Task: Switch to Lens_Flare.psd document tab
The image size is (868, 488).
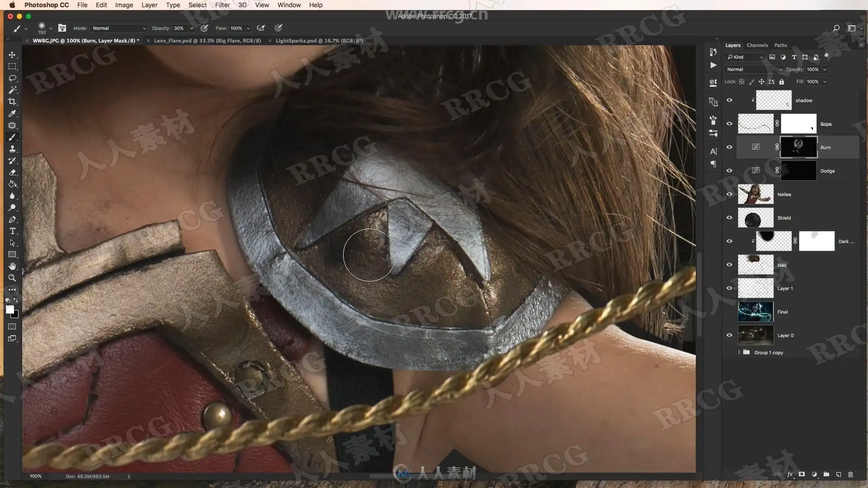Action: coord(207,41)
